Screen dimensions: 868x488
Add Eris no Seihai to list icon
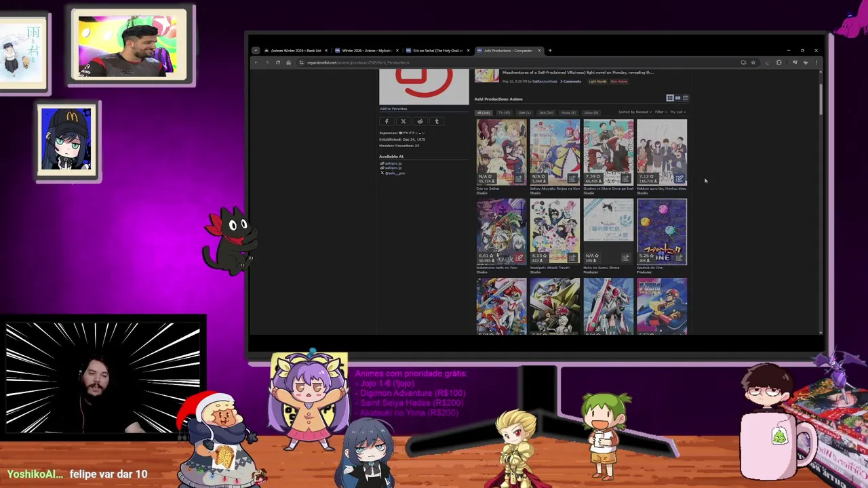click(519, 178)
